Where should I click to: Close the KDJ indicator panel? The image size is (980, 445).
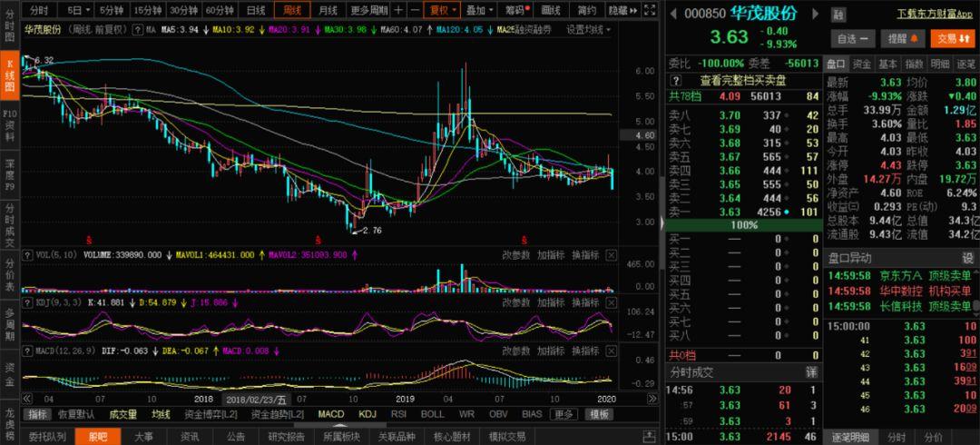click(x=611, y=302)
